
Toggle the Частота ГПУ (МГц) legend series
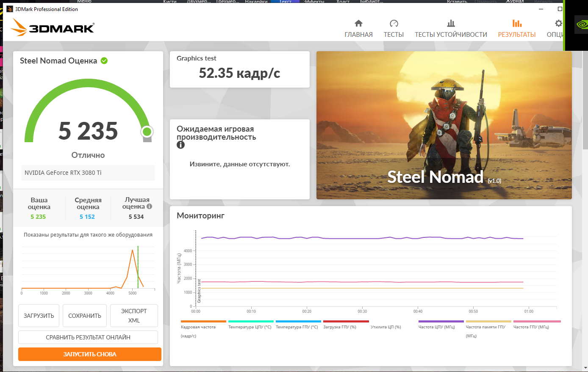[537, 325]
